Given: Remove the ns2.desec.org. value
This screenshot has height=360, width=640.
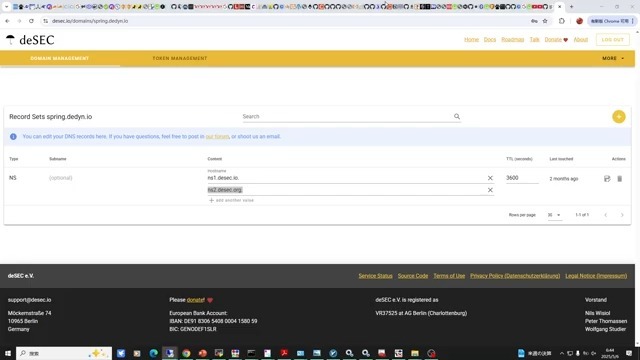Looking at the screenshot, I should click(x=490, y=190).
